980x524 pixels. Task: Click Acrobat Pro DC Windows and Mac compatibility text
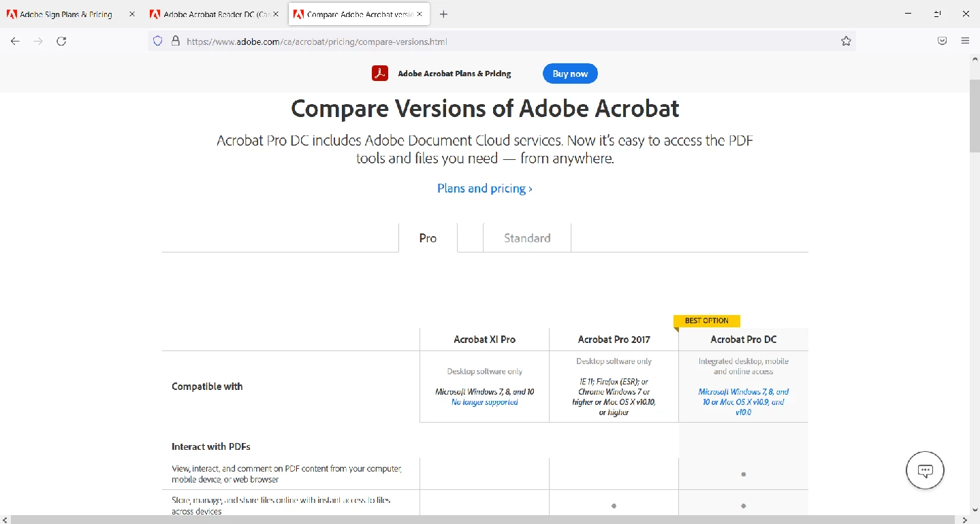coord(743,402)
